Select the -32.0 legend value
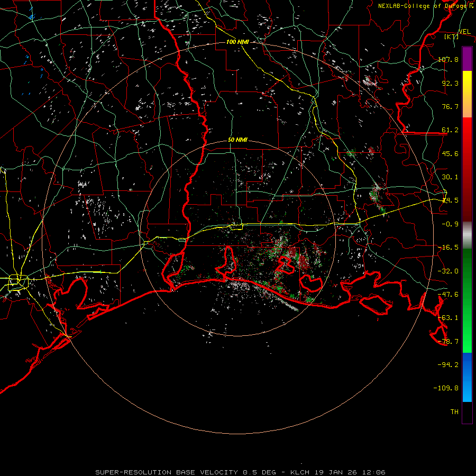Screen dimensions: 476x476 [448, 271]
